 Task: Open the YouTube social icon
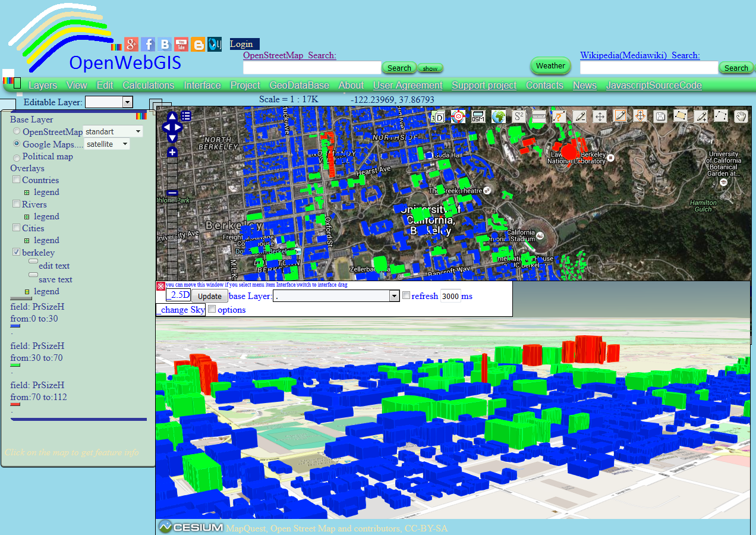pyautogui.click(x=181, y=44)
